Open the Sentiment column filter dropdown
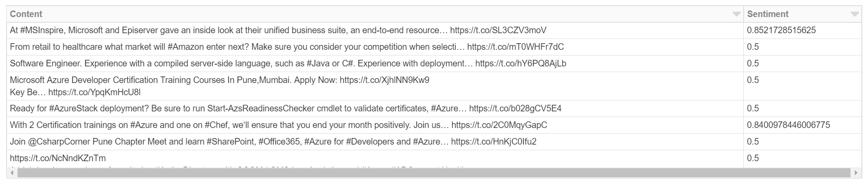This screenshot has width=868, height=183. (x=854, y=14)
